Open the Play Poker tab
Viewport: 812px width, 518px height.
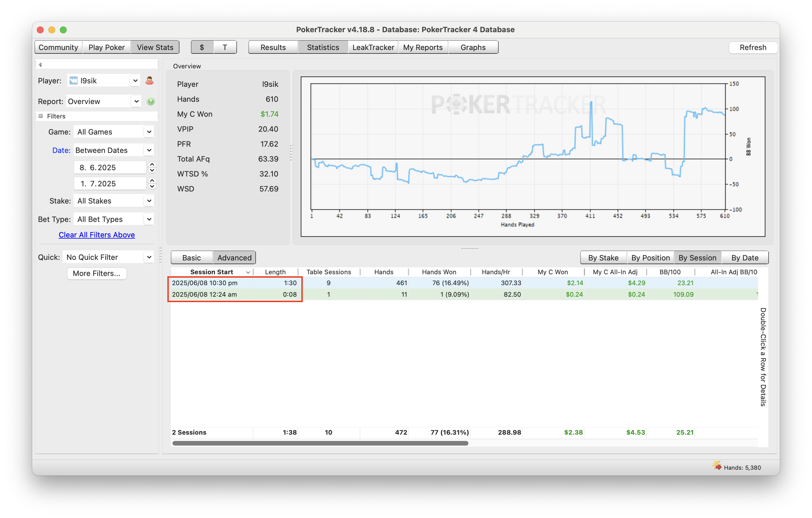tap(107, 47)
